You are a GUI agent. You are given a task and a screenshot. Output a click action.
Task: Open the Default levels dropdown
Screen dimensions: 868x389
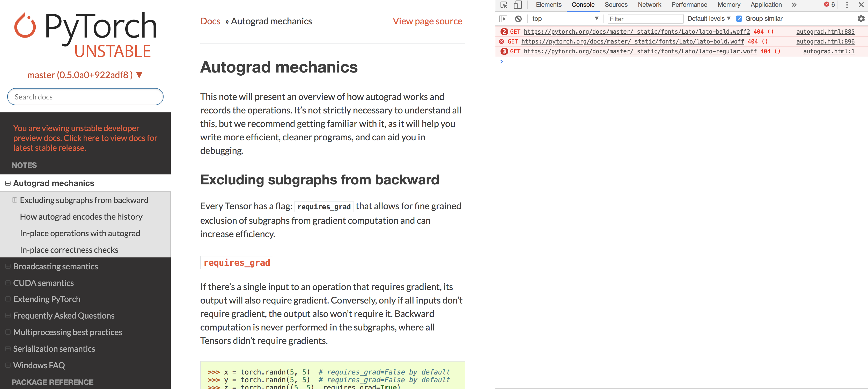[709, 19]
